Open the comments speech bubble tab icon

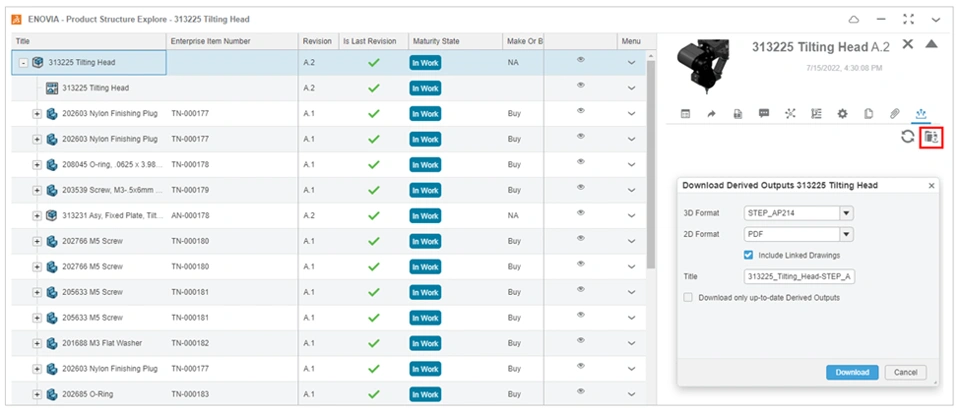tap(764, 113)
